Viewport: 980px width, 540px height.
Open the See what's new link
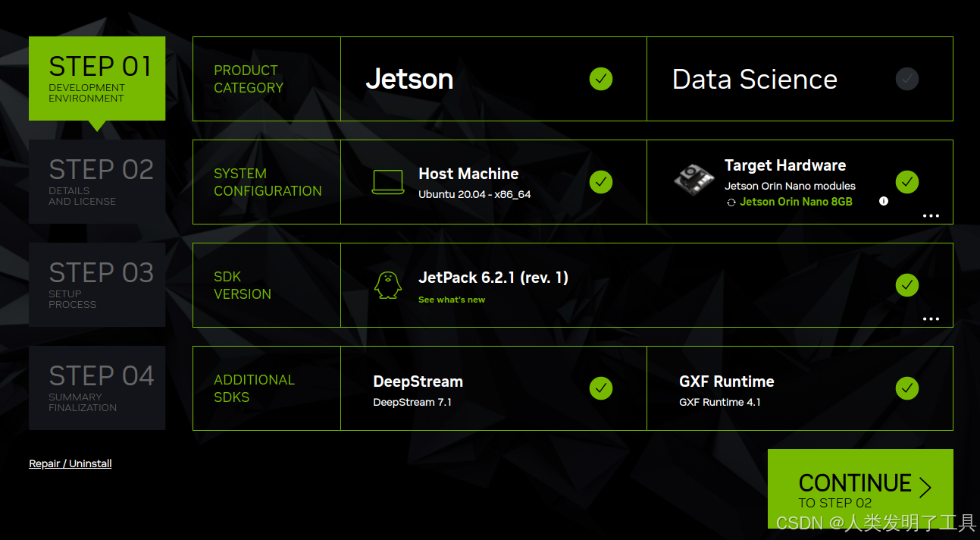452,300
